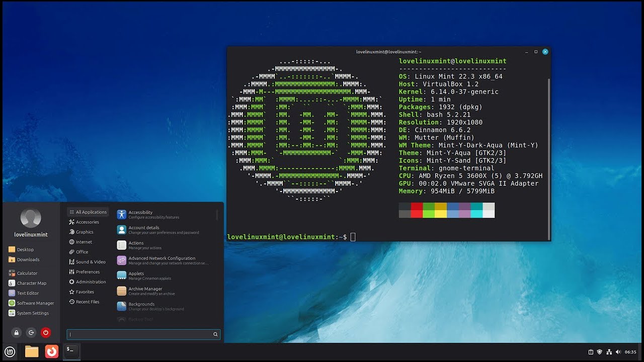Select the Sound & Video category

pos(88,262)
